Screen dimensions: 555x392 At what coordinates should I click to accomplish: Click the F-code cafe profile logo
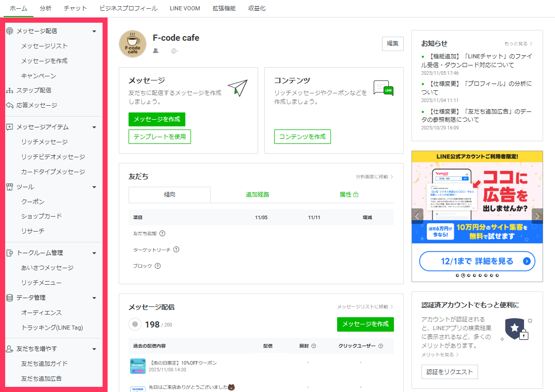[x=133, y=44]
